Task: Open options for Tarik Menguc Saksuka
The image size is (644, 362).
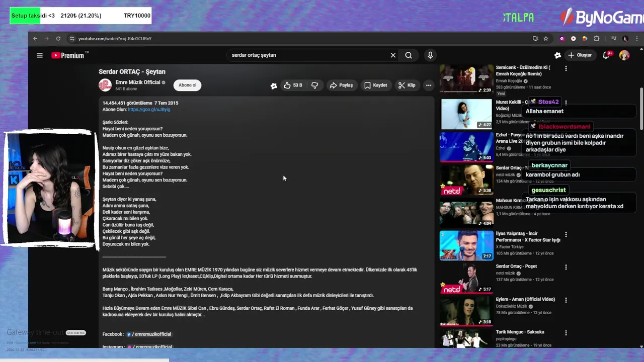Action: click(x=566, y=333)
